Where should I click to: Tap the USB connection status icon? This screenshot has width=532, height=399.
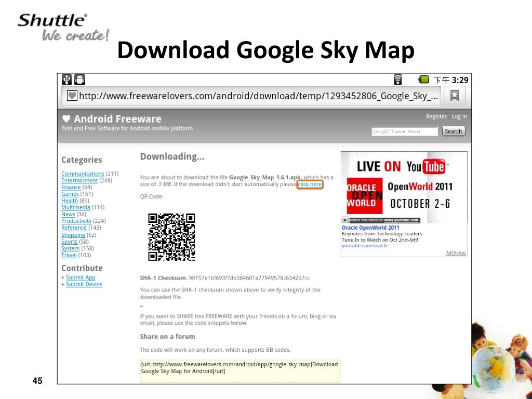[67, 79]
